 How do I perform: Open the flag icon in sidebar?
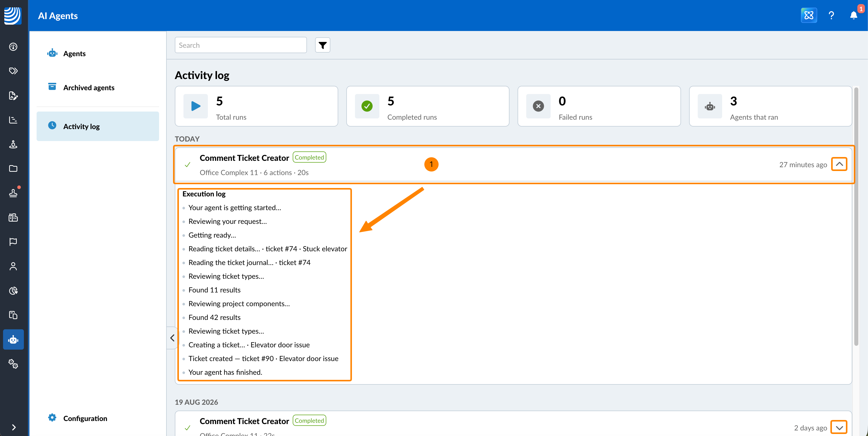tap(13, 242)
